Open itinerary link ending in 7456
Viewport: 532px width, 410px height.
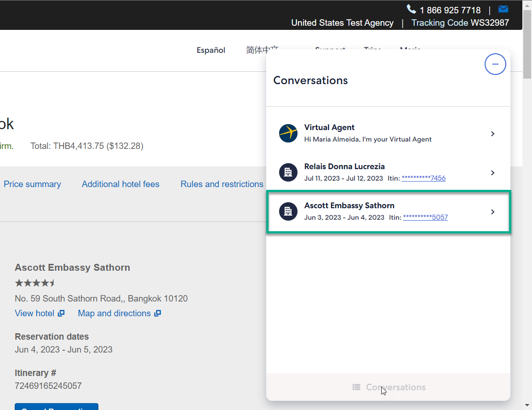(423, 178)
